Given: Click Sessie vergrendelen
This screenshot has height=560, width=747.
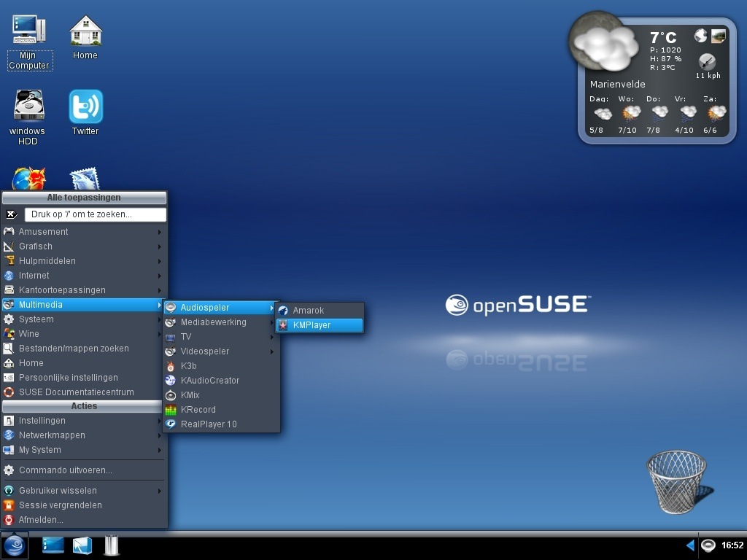Looking at the screenshot, I should coord(84,505).
